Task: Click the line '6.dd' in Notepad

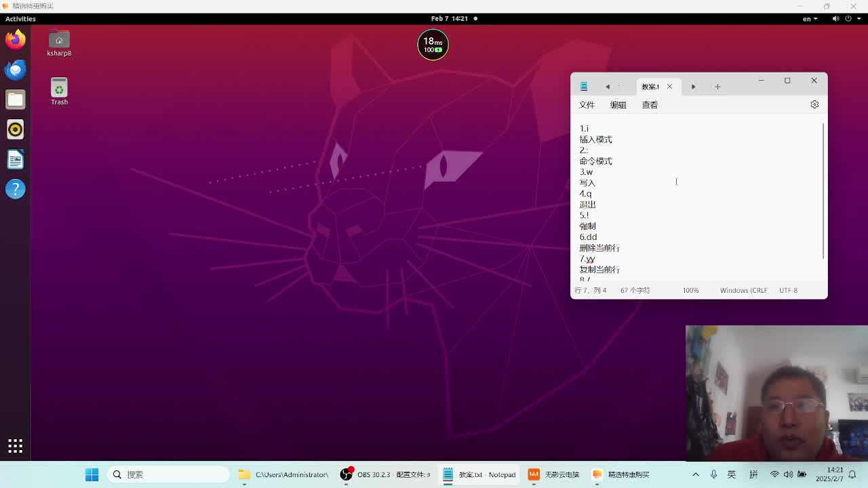Action: (x=588, y=237)
